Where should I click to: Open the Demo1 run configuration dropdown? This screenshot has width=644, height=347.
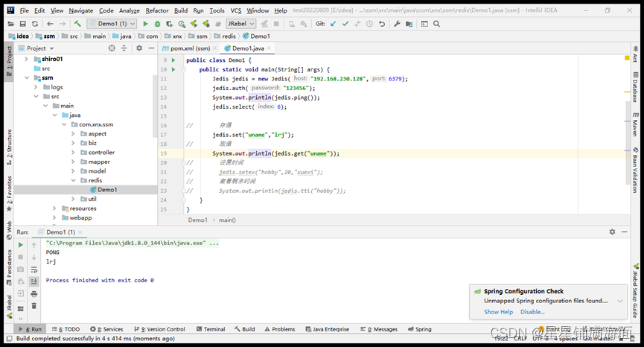112,24
